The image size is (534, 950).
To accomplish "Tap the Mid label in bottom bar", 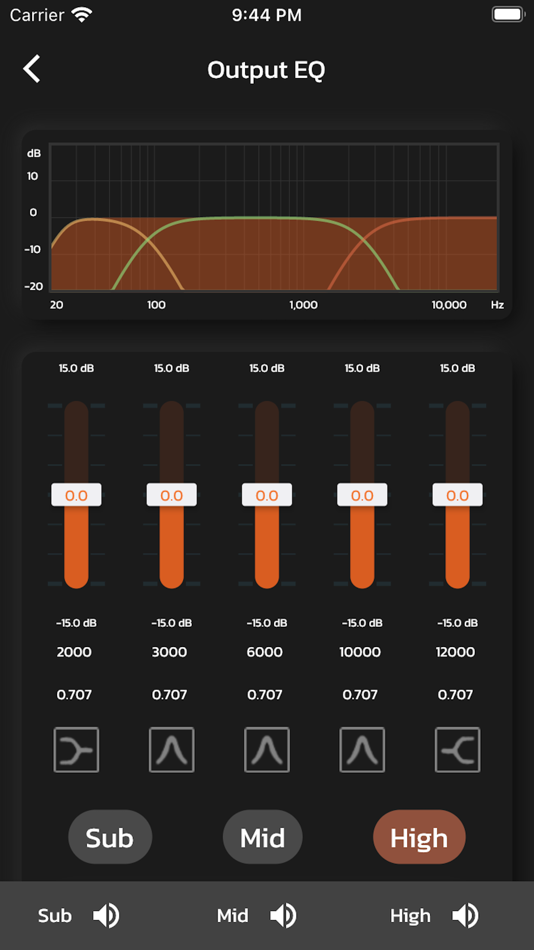I will (233, 915).
